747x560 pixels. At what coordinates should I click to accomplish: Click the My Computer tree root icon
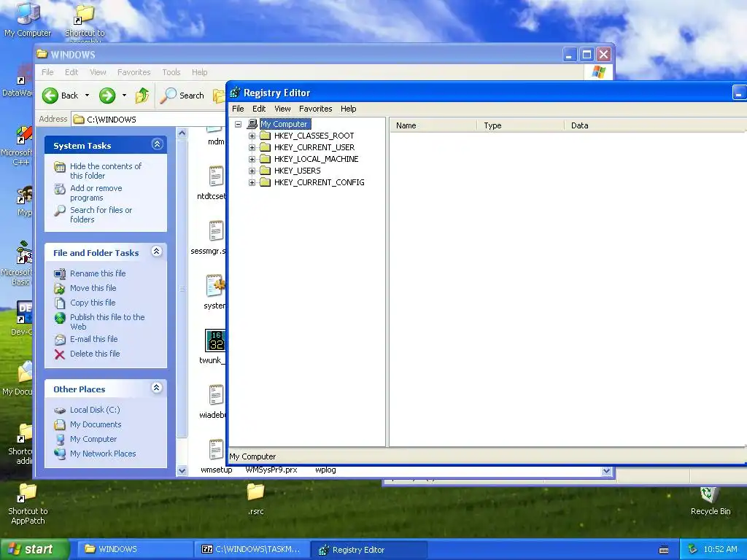pyautogui.click(x=252, y=124)
